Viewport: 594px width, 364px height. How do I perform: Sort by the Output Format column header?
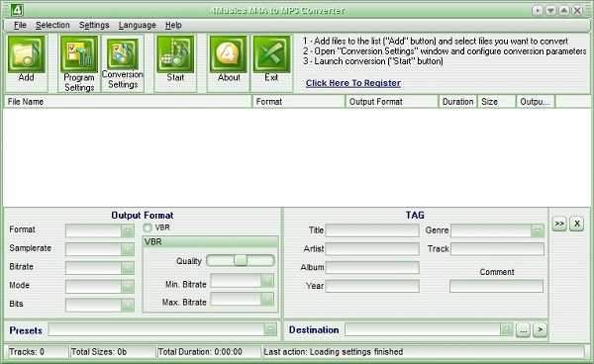[x=392, y=102]
